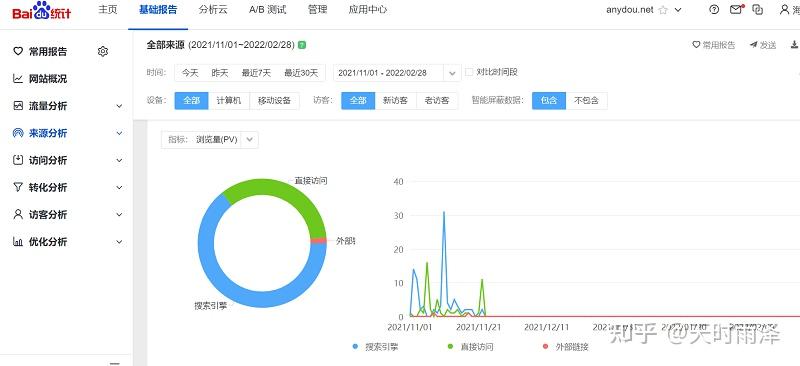Select 全部 in the 设备 filter
The width and height of the screenshot is (800, 366).
191,101
